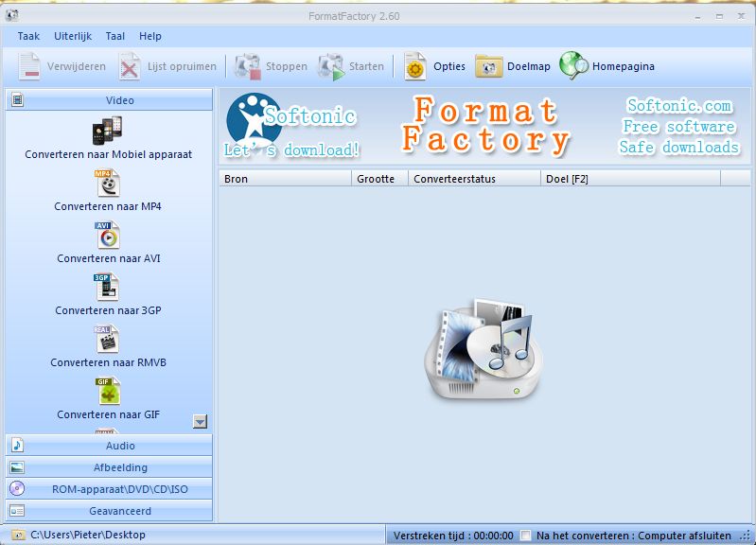Pick the Converteren naar 3GP icon
The image size is (756, 545).
pos(108,288)
